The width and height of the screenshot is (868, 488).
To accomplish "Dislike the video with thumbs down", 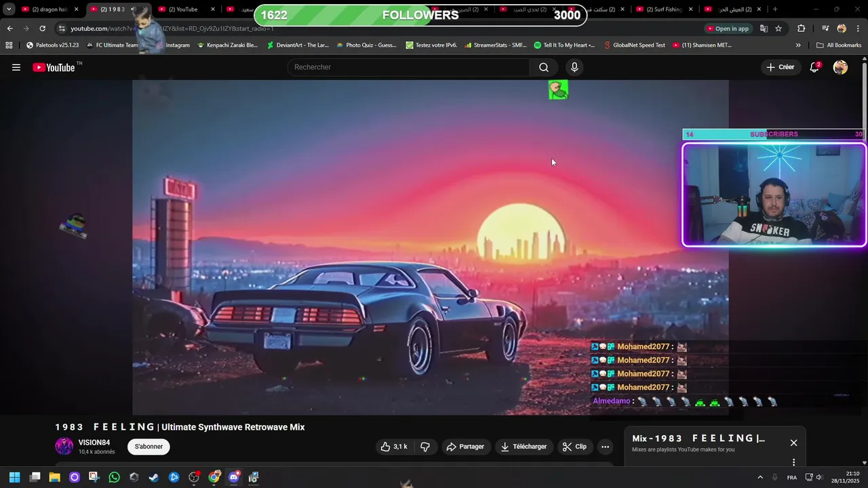I will 425,447.
